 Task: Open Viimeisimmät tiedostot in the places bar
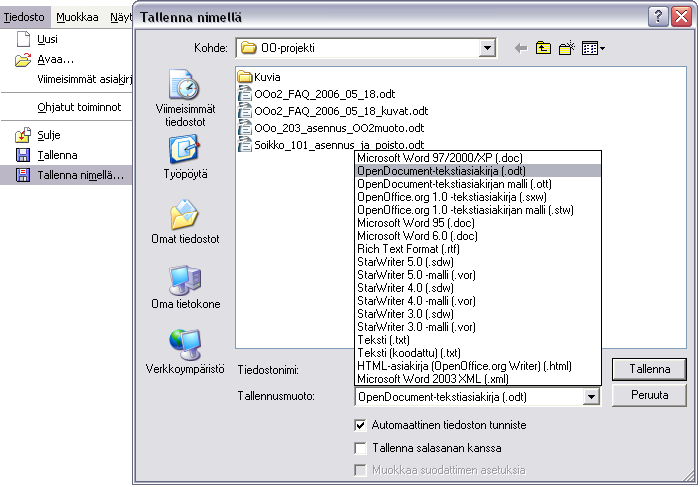(x=185, y=98)
